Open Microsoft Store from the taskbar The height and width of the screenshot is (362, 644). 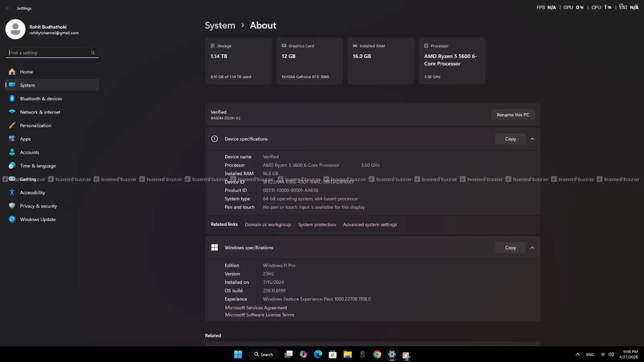[332, 354]
